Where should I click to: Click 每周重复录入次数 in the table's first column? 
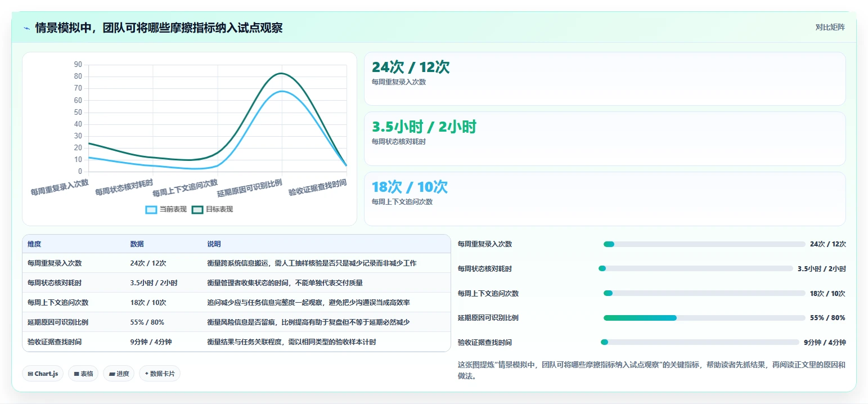pyautogui.click(x=55, y=263)
